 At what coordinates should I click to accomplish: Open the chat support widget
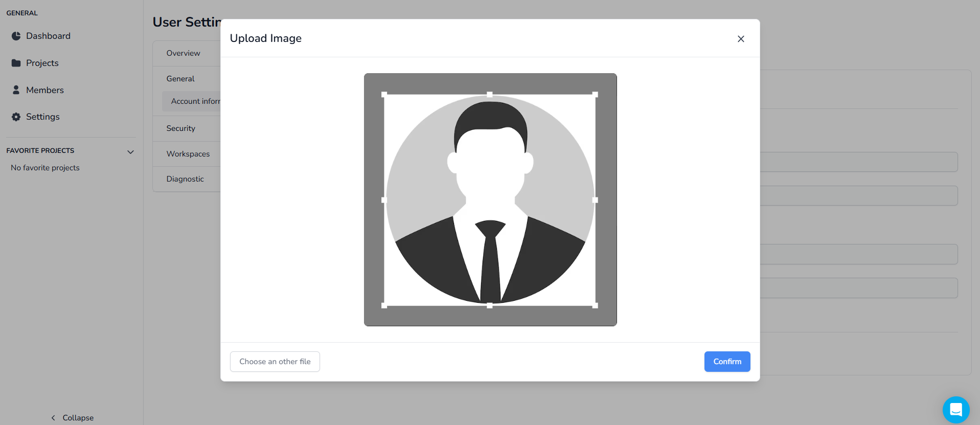tap(955, 410)
